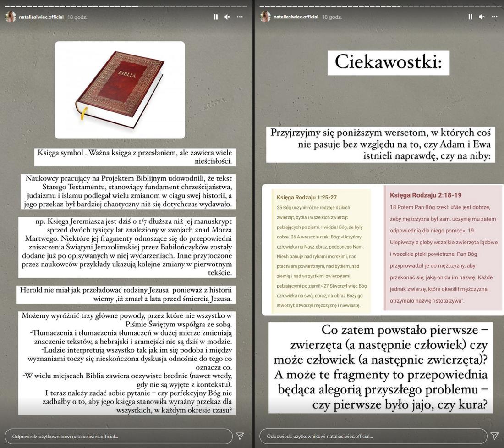The height and width of the screenshot is (448, 504).
Task: Open more options menu on right story
Action: 494,17
